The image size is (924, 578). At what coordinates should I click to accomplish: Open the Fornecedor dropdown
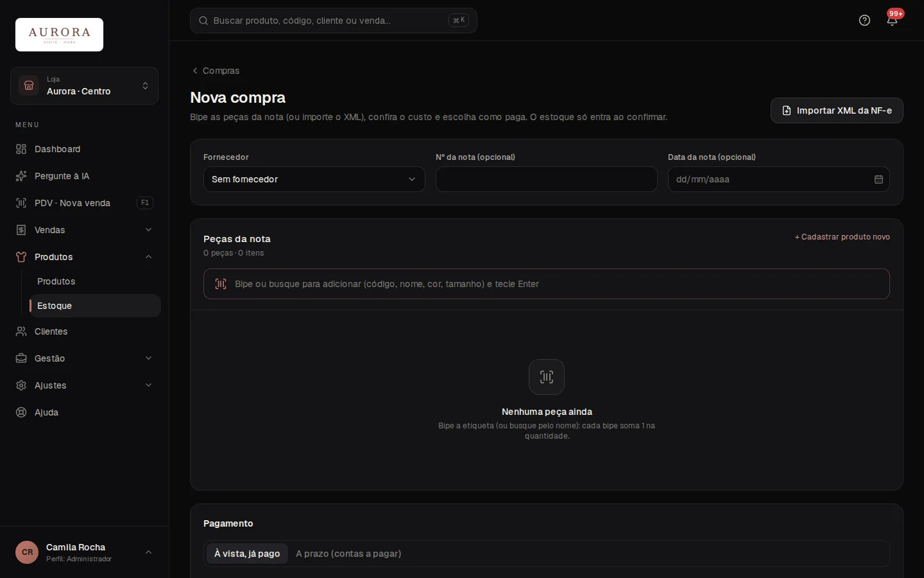click(x=314, y=179)
